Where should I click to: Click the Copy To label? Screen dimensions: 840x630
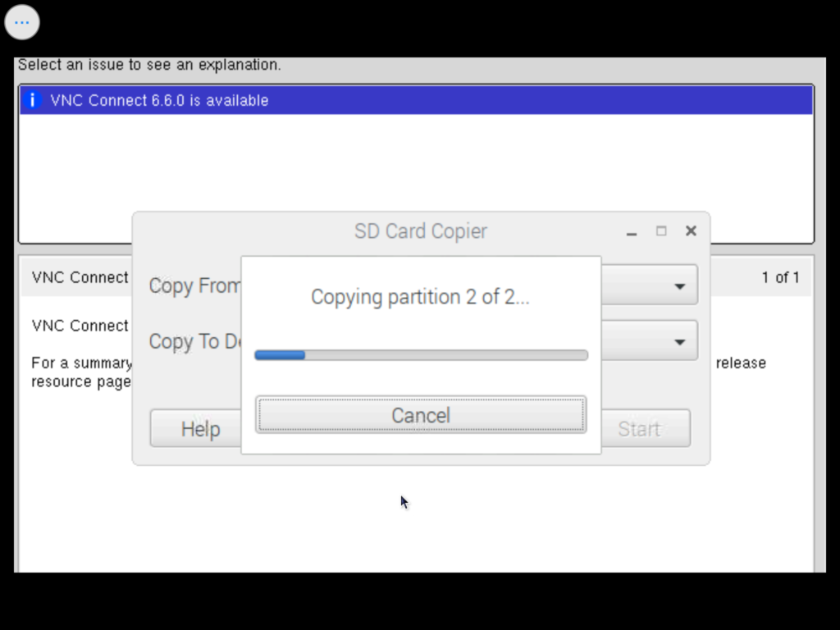[x=194, y=341]
